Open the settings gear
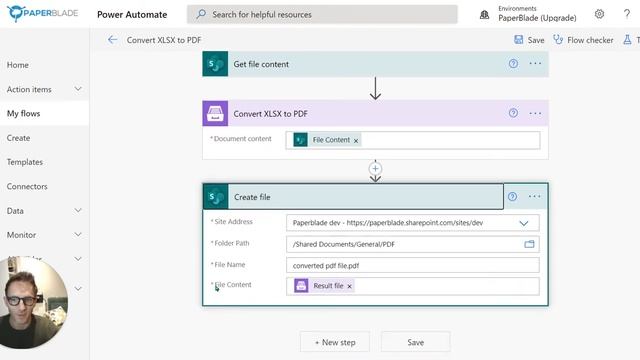The image size is (640, 360). pyautogui.click(x=599, y=14)
